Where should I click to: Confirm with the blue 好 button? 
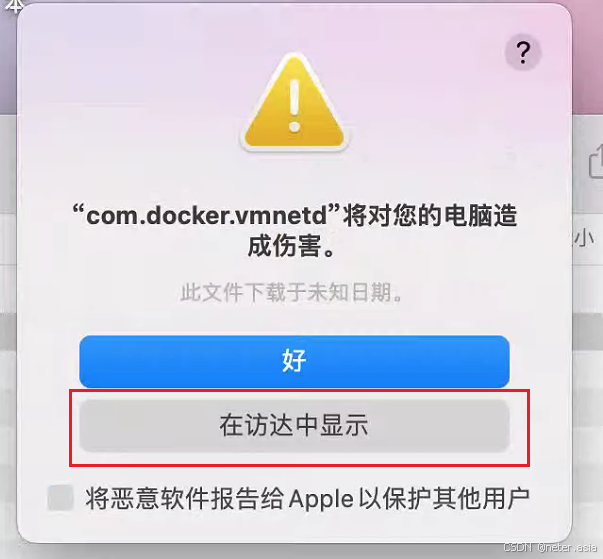pyautogui.click(x=294, y=361)
